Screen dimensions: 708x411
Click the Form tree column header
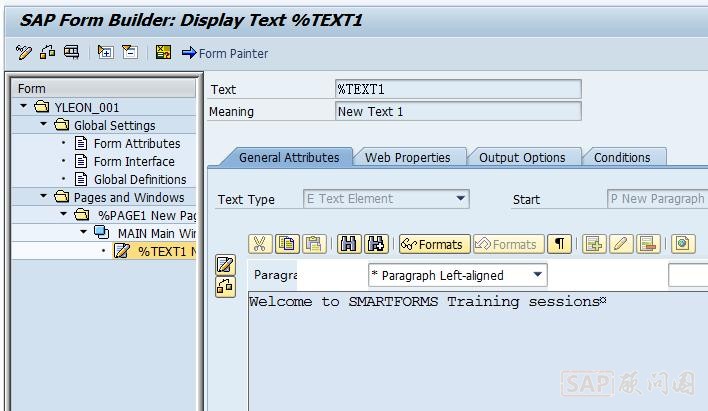(104, 89)
